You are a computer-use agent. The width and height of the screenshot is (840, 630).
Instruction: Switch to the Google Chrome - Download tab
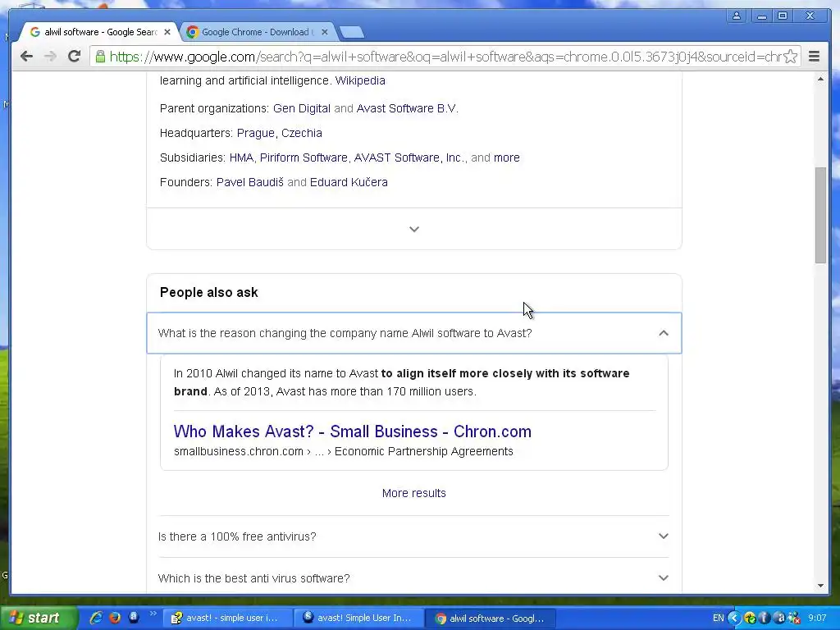pyautogui.click(x=256, y=32)
